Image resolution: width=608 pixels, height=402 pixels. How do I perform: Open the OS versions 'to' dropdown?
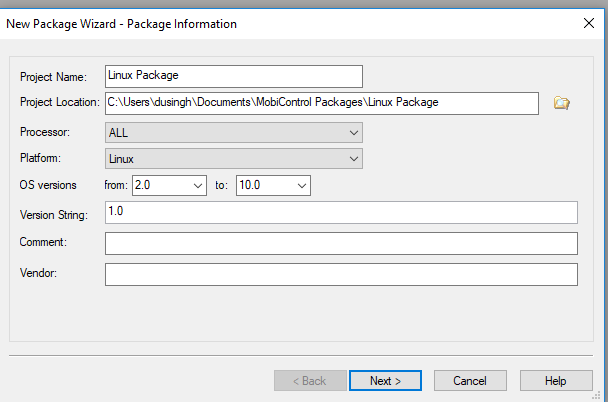pos(273,185)
